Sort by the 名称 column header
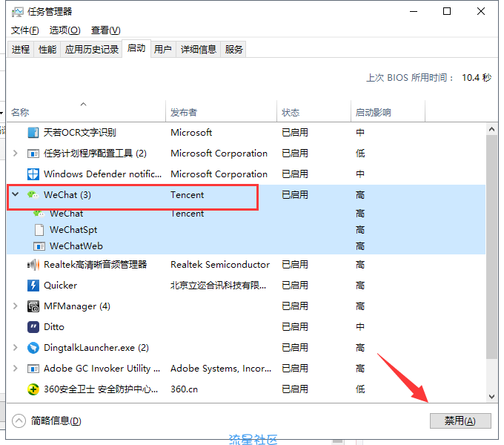Viewport: 504px width, 445px height. click(86, 111)
